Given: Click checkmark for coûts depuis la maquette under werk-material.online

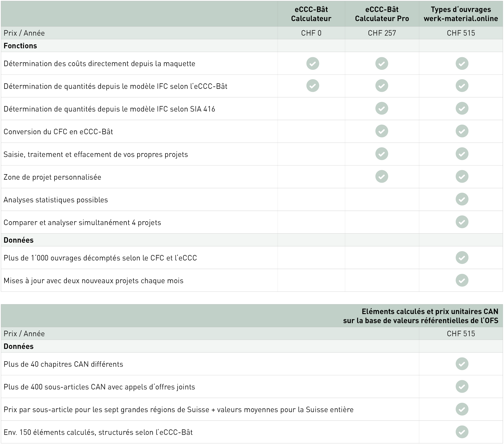Looking at the screenshot, I should [x=462, y=63].
